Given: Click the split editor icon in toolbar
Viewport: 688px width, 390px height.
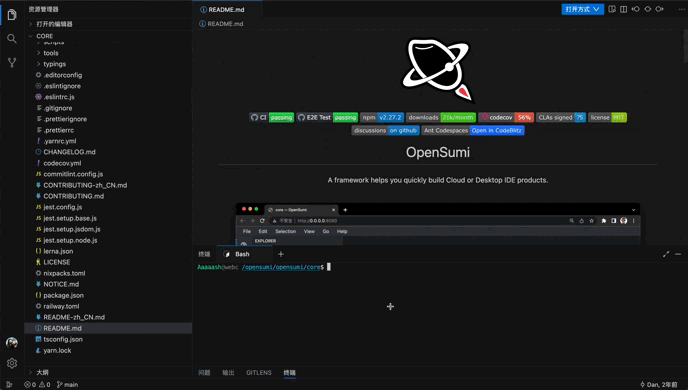Looking at the screenshot, I should [624, 9].
